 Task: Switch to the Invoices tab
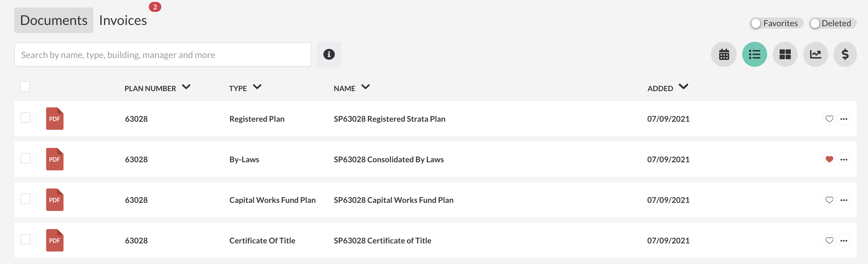[123, 20]
